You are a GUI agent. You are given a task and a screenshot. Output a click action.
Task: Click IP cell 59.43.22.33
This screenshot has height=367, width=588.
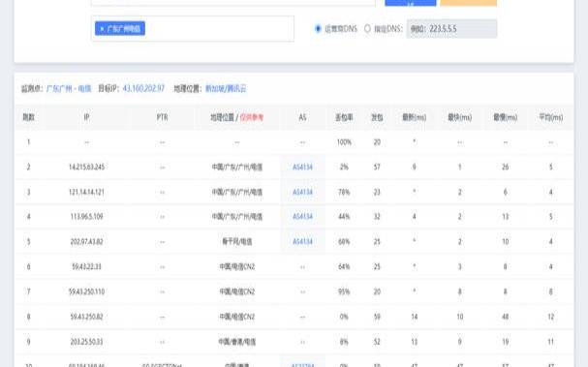[86, 267]
